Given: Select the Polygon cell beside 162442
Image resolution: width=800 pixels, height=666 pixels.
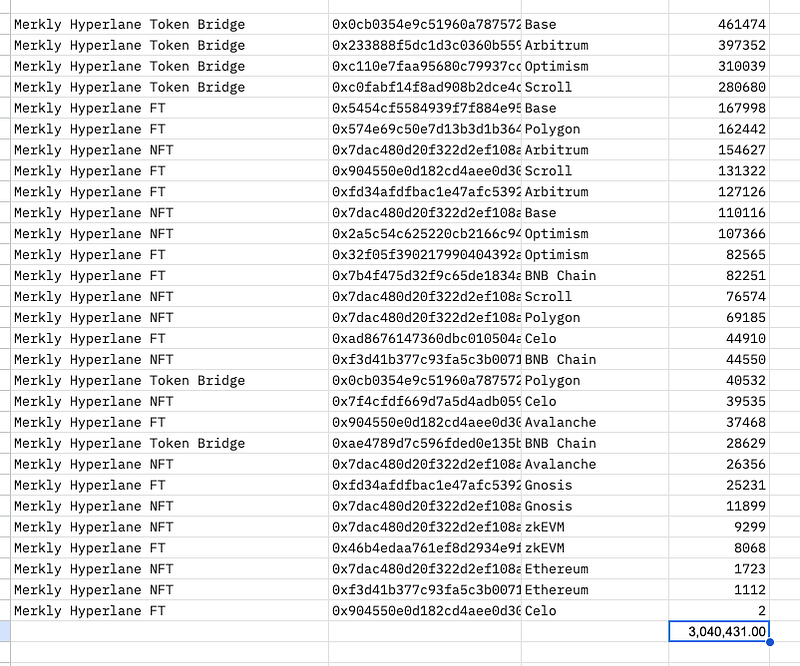Looking at the screenshot, I should [x=595, y=129].
